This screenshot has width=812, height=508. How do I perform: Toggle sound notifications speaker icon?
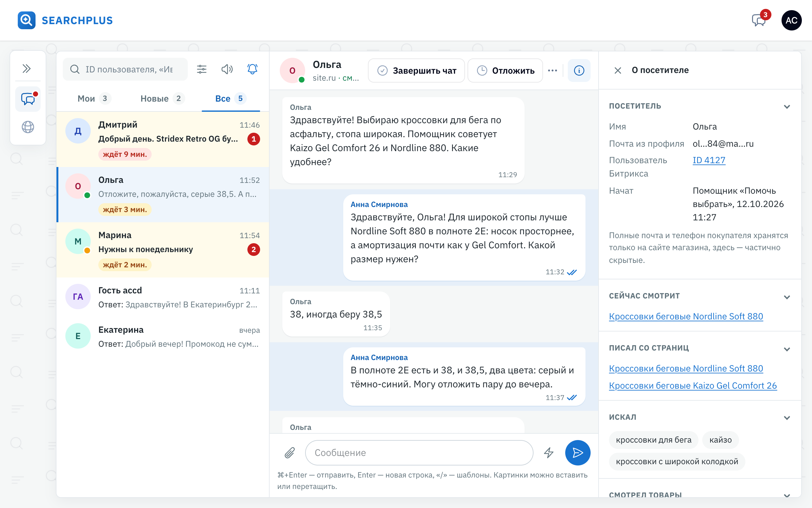(227, 69)
